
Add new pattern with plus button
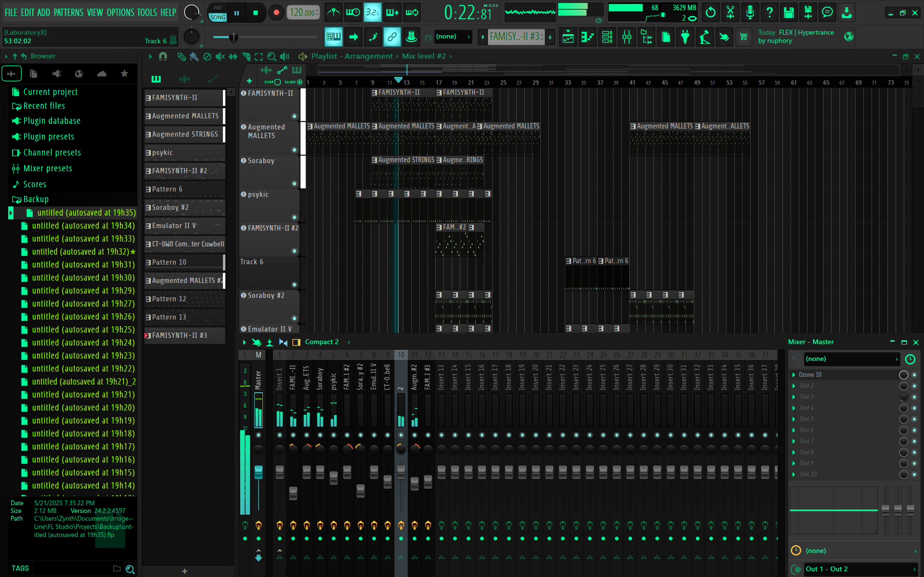coord(550,37)
